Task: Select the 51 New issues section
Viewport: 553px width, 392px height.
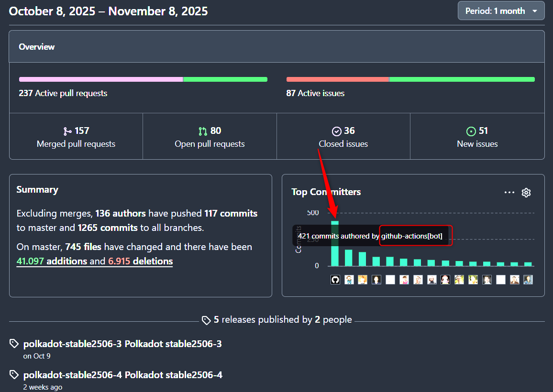Action: point(477,137)
